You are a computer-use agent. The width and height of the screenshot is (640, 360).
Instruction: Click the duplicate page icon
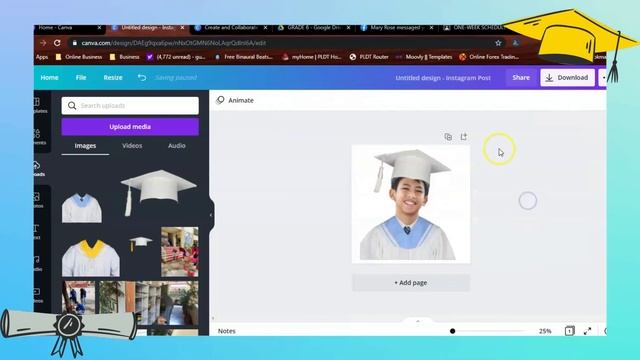coord(448,137)
